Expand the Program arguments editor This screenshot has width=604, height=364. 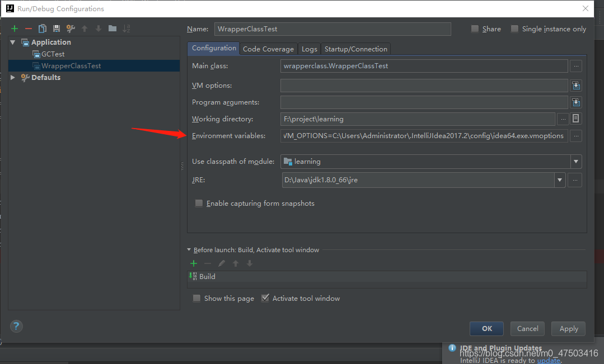tap(576, 102)
